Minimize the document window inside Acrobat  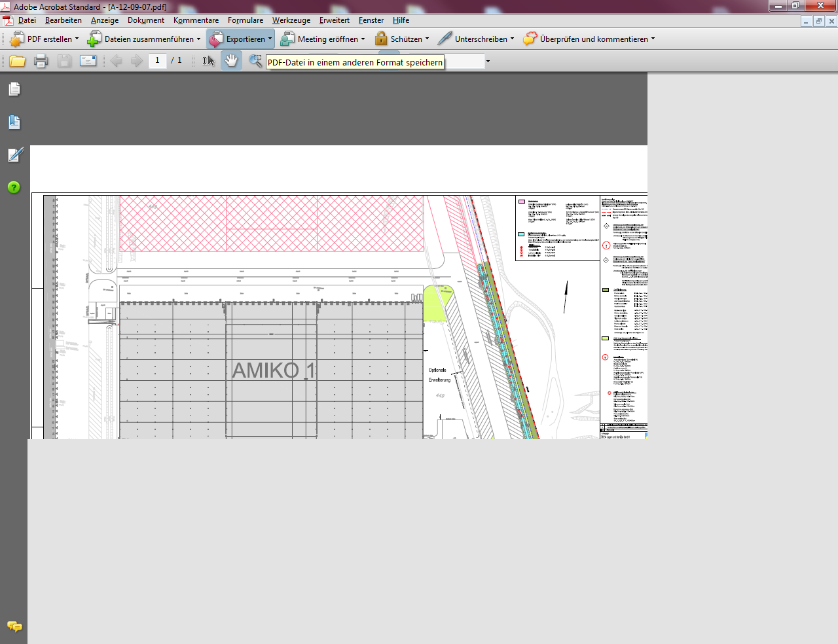(806, 21)
